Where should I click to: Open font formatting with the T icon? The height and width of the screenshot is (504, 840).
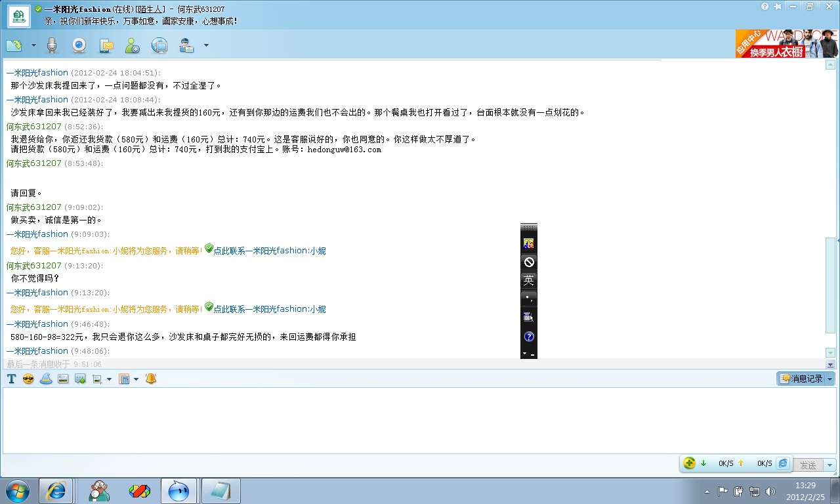click(x=11, y=379)
